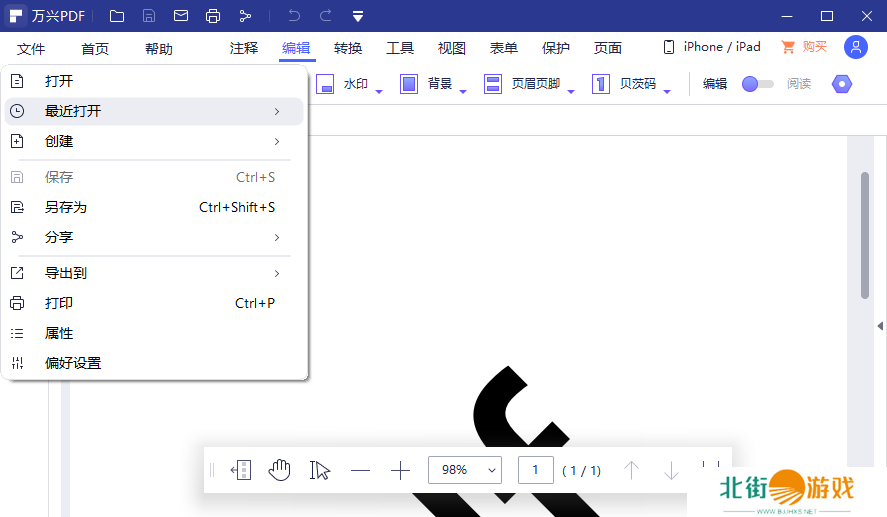Click the 购买 purchase link
Image resolution: width=887 pixels, height=517 pixels.
pyautogui.click(x=805, y=47)
